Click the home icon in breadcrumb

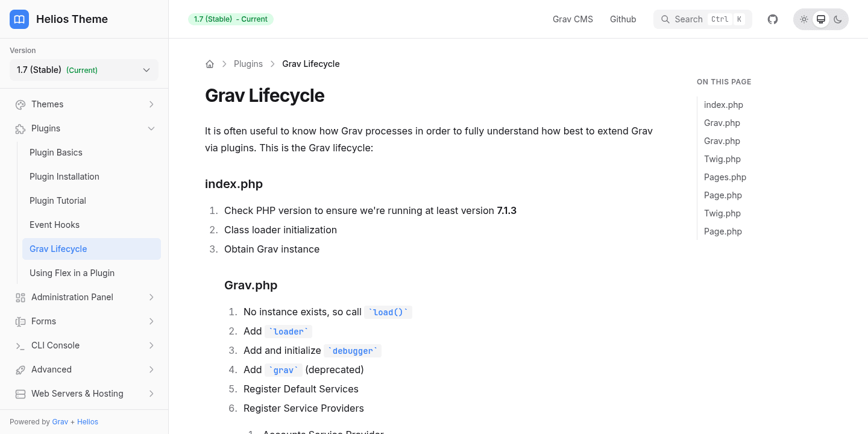210,64
